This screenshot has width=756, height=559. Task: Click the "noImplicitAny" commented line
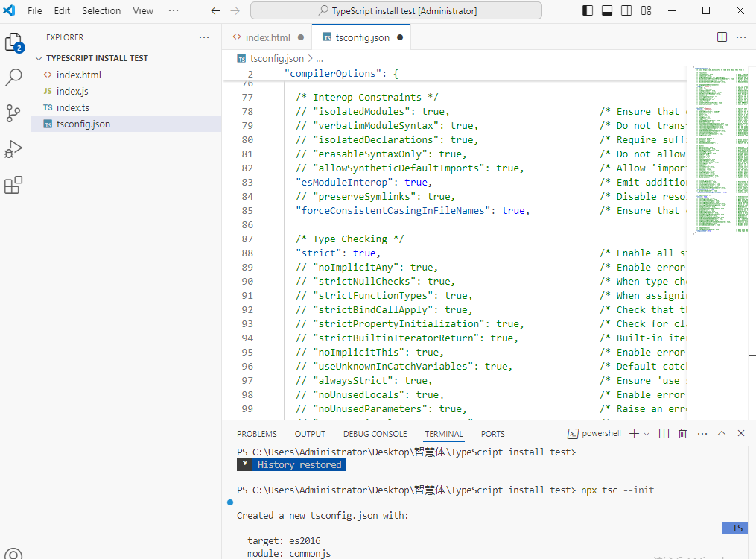point(367,268)
